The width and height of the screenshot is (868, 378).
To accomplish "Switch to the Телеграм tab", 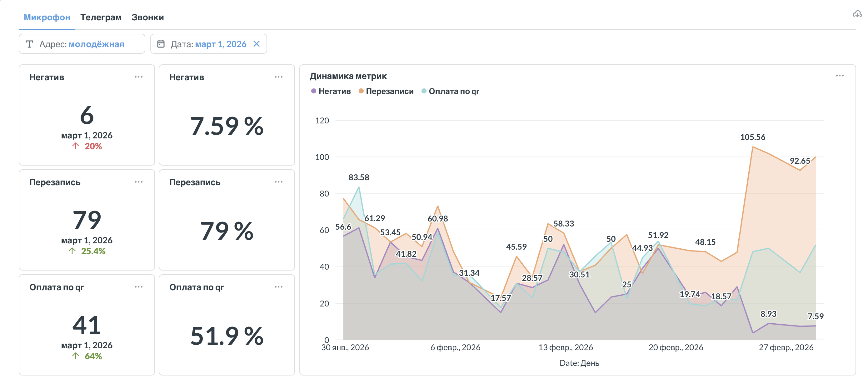I will pyautogui.click(x=101, y=17).
